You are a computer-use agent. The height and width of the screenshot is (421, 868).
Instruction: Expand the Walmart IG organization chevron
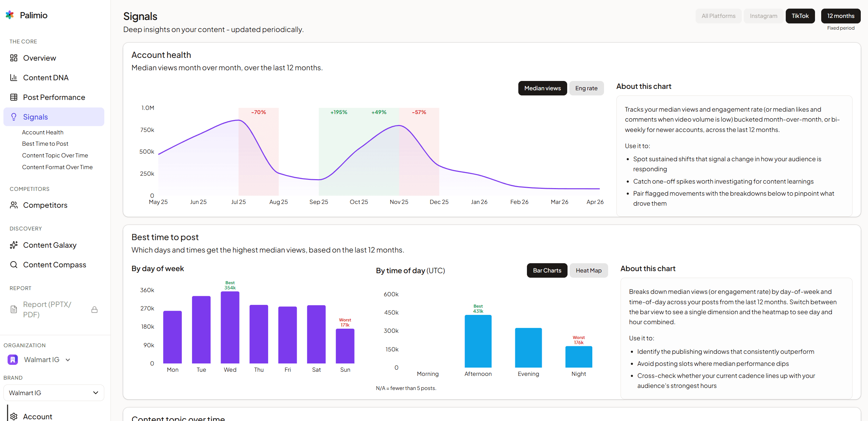coord(68,360)
